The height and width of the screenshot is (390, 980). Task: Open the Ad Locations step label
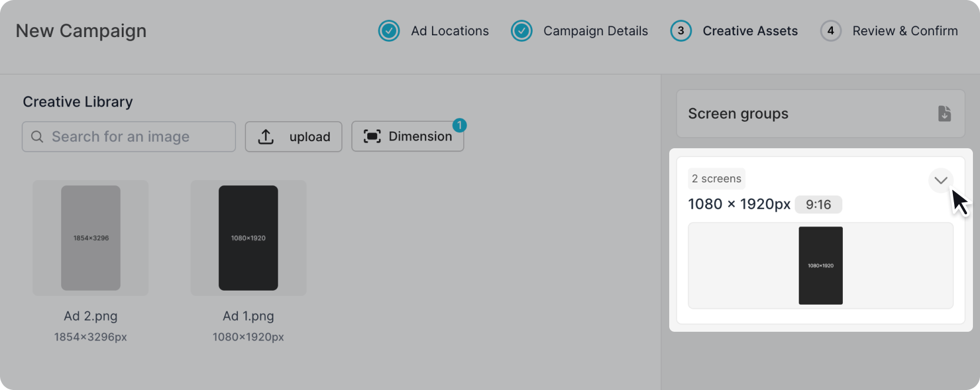[450, 31]
